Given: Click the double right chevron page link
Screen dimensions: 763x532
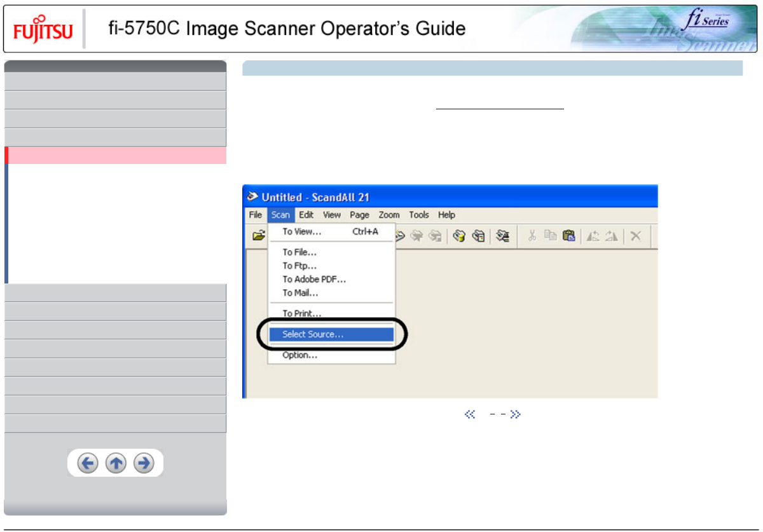Looking at the screenshot, I should [x=515, y=414].
